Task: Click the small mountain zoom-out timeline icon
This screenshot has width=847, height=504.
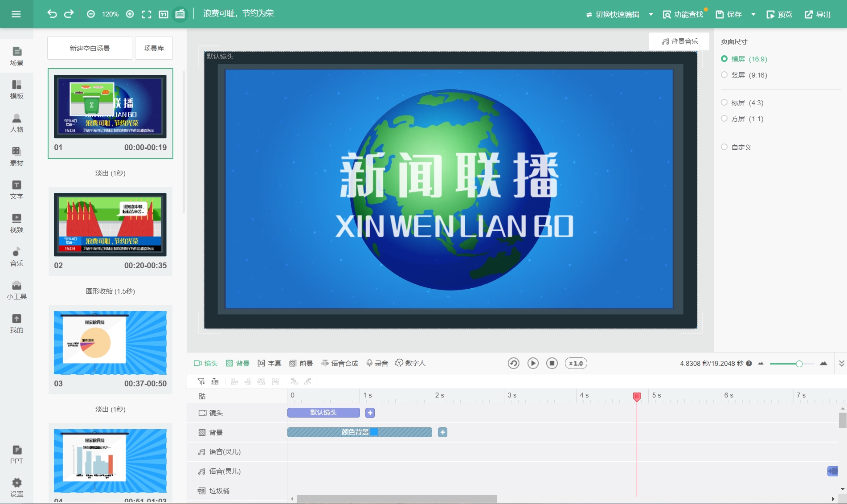Action: (761, 363)
